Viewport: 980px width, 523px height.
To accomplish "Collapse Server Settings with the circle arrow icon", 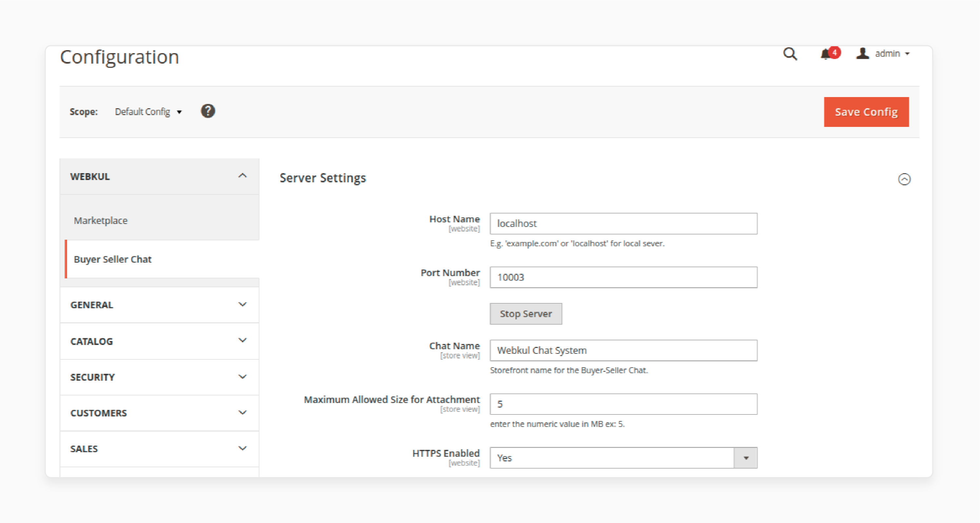I will (x=904, y=179).
